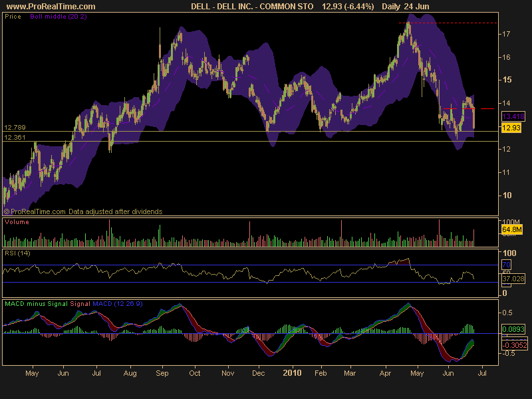
Task: Select the MACD (12 26 9) legend label
Action: click(x=118, y=304)
